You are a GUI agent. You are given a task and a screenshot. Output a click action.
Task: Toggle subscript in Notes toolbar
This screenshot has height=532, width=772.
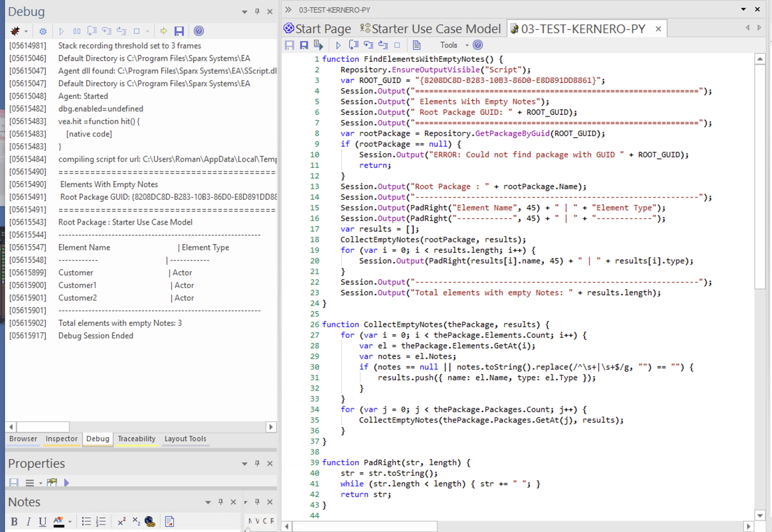pos(136,521)
